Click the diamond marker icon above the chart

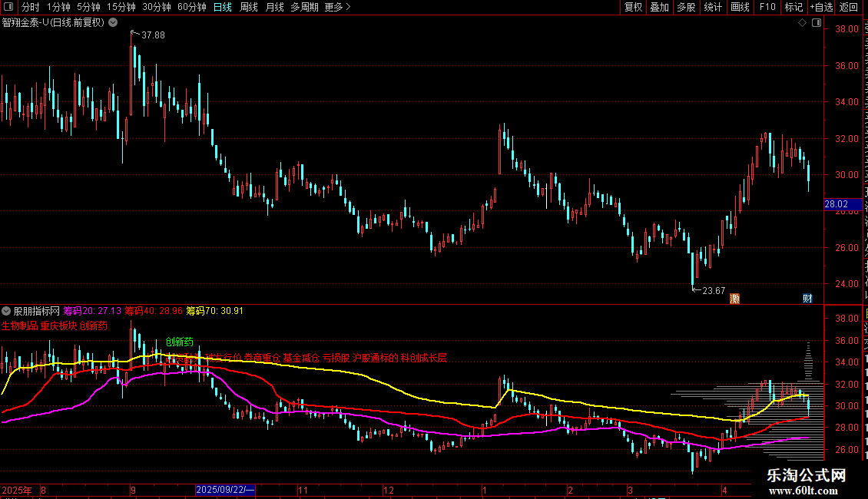[802, 23]
